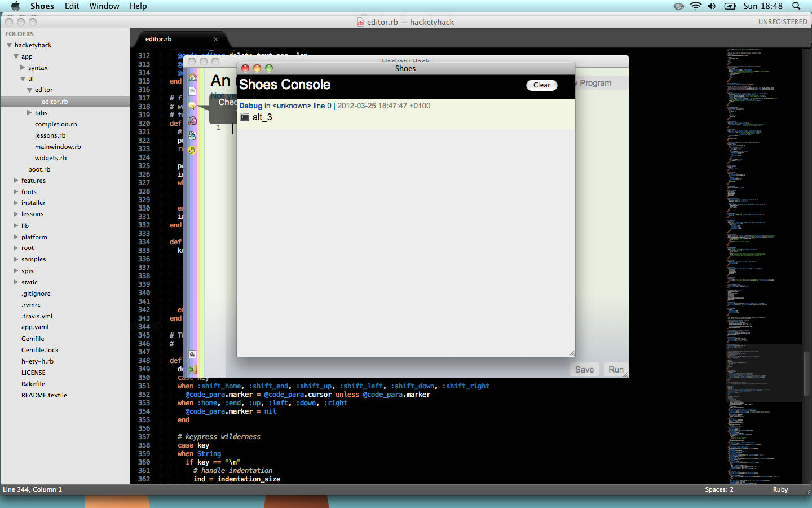812x508 pixels.
Task: Open Home in Hackety Hack sidebar
Action: (192, 77)
